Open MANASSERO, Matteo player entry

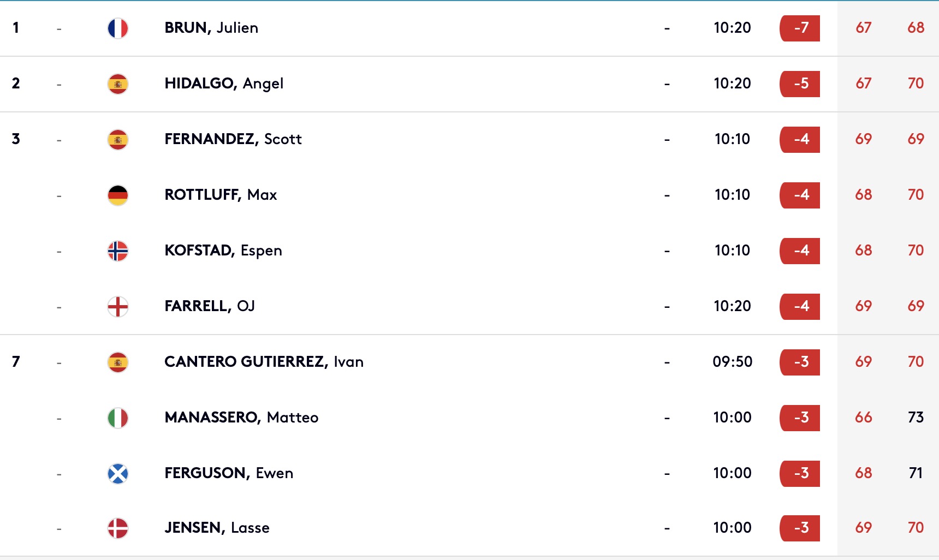pyautogui.click(x=241, y=418)
